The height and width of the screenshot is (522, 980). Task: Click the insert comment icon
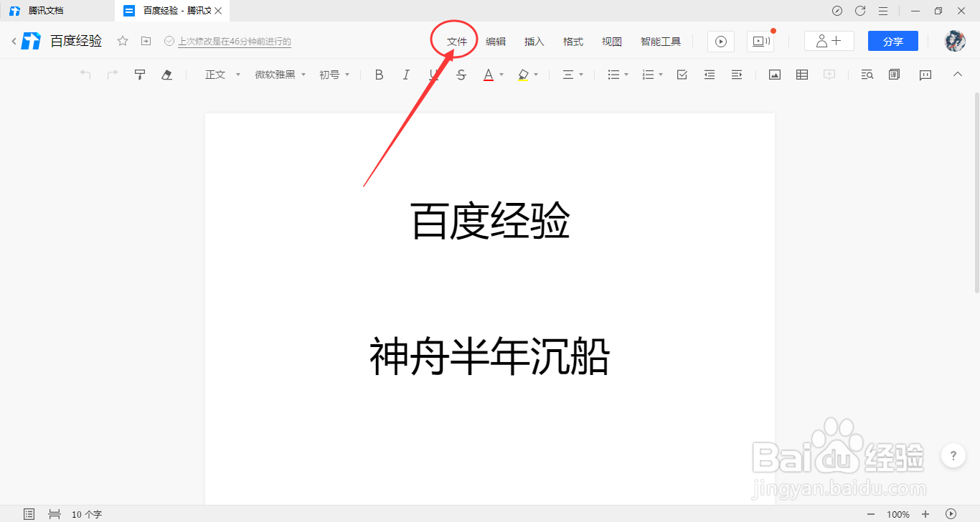coord(829,75)
